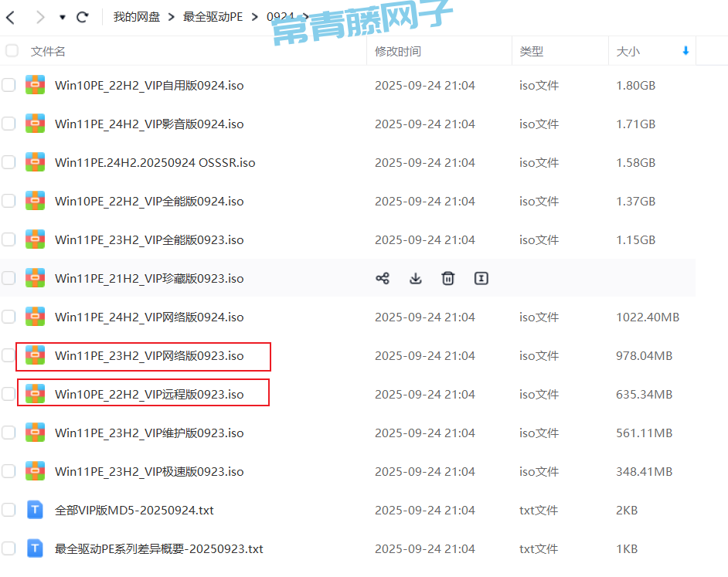This screenshot has width=728, height=577.
Task: Navigate to 我的网盘 in the breadcrumb
Action: click(x=136, y=16)
